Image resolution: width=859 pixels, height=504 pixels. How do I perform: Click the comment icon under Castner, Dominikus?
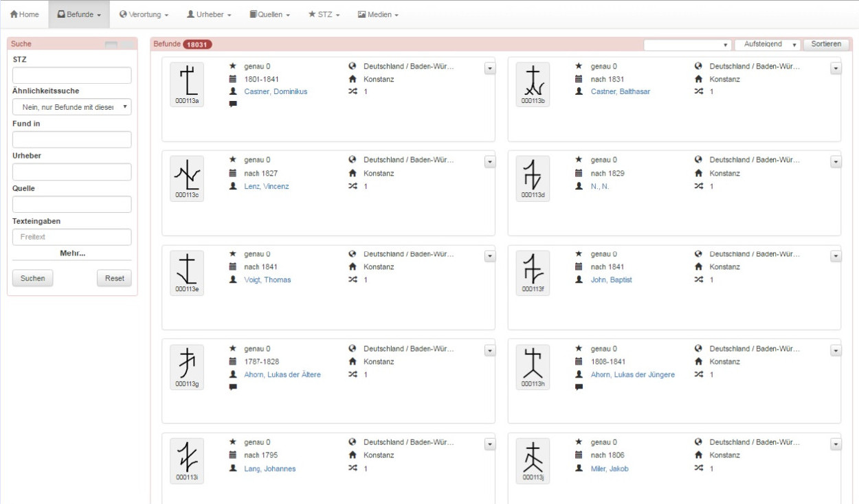tap(233, 104)
